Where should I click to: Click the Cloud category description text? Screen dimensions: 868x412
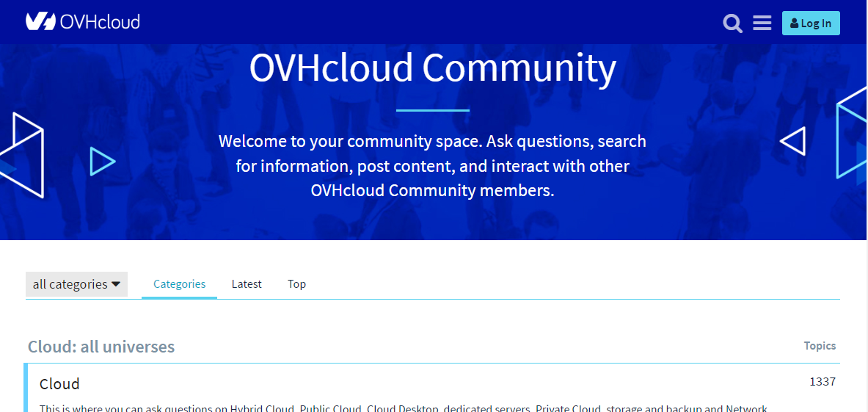pos(403,408)
